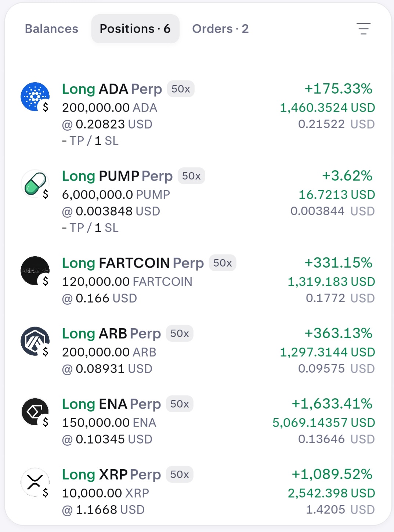The image size is (394, 532).
Task: Open the Orders · 2 tab
Action: (220, 29)
